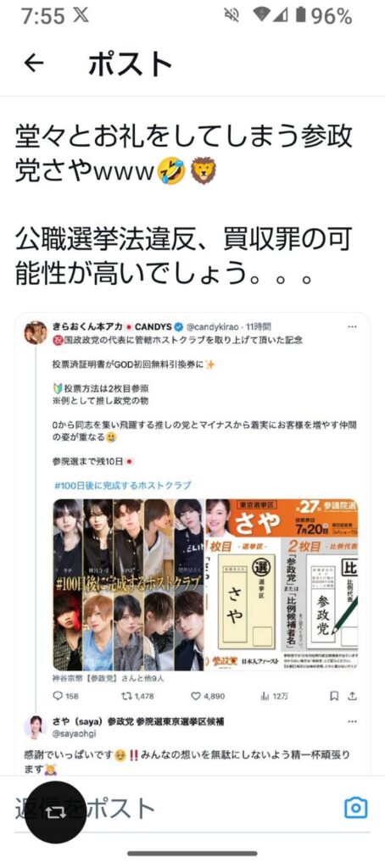
Task: Open the camera icon in reply bar
Action: pos(355,808)
